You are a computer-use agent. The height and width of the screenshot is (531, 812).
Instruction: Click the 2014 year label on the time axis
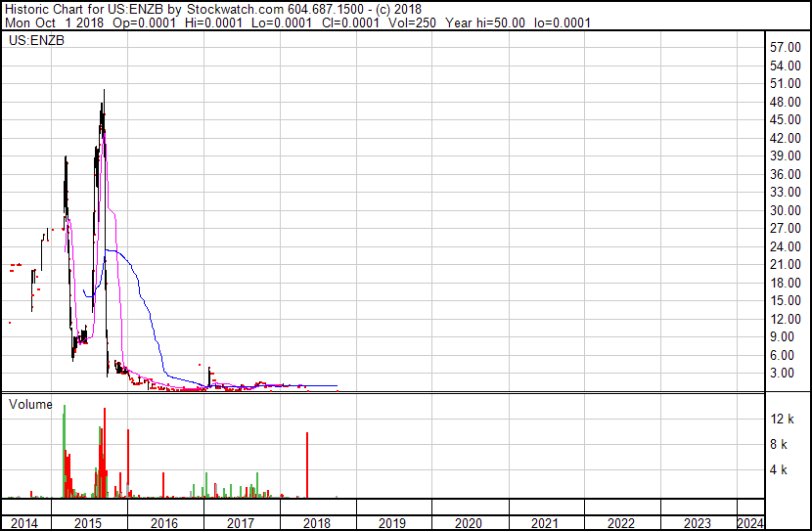24,523
